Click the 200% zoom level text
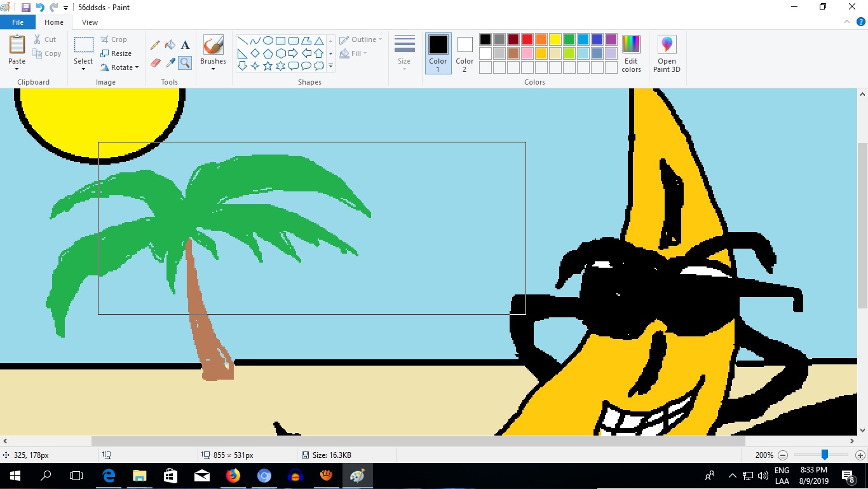Viewport: 868px width, 489px height. (x=764, y=455)
